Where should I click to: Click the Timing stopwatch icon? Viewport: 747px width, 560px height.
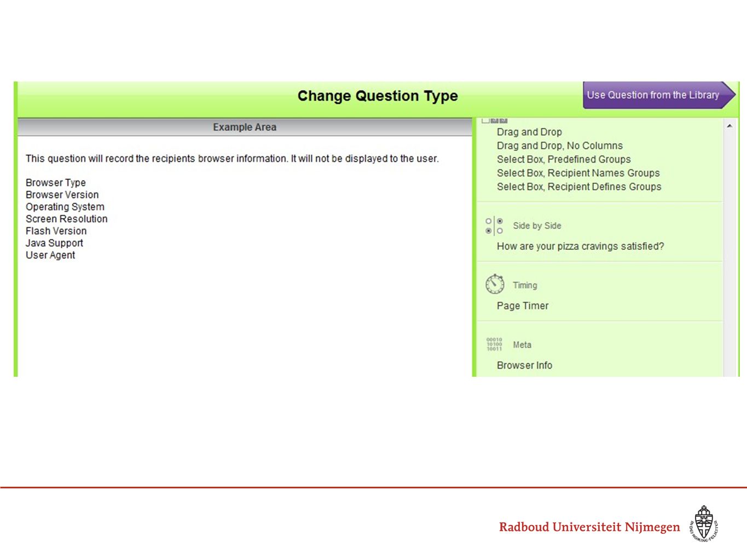tap(495, 284)
